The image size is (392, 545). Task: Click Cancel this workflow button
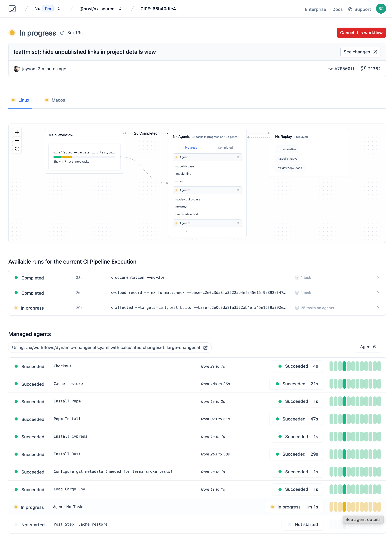coord(361,33)
